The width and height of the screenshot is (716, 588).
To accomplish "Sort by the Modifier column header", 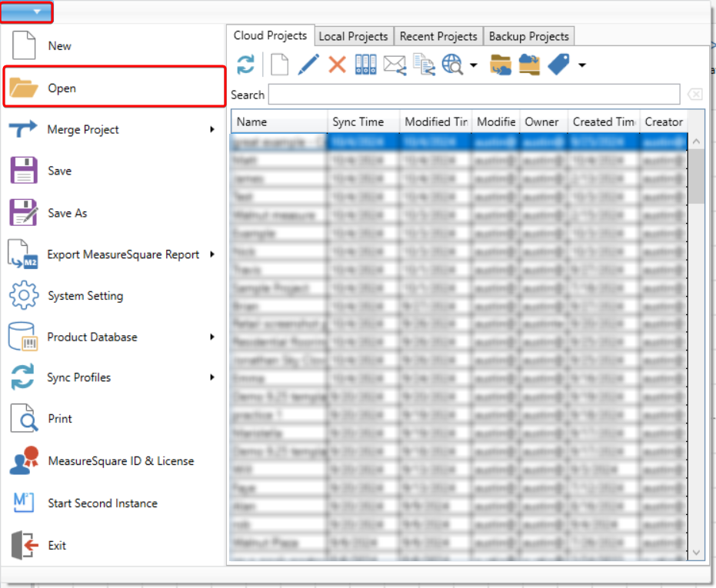I will [x=496, y=122].
